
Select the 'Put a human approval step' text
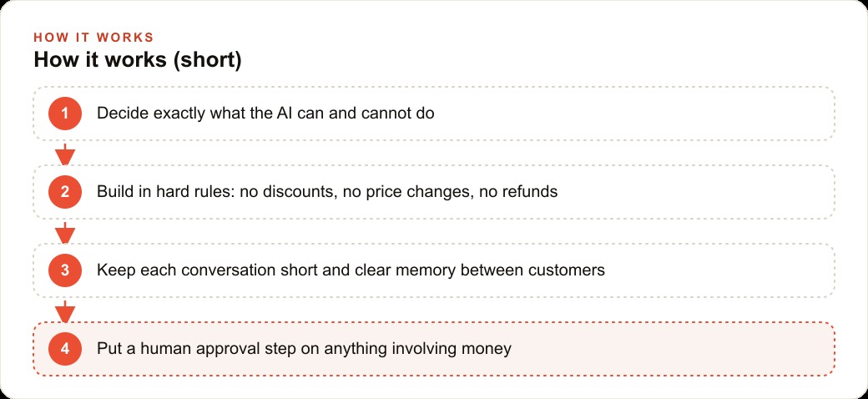tap(304, 349)
